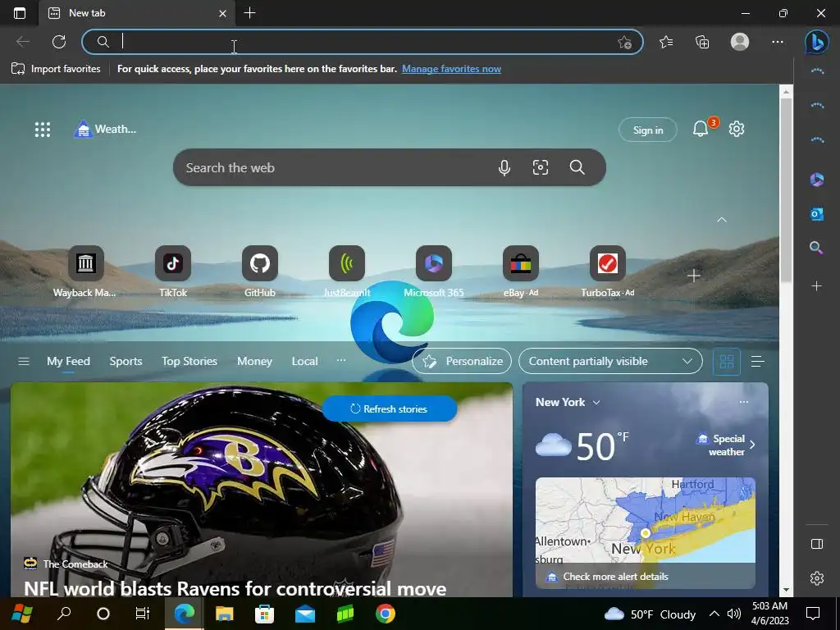Select the My Feed tab

(x=68, y=362)
